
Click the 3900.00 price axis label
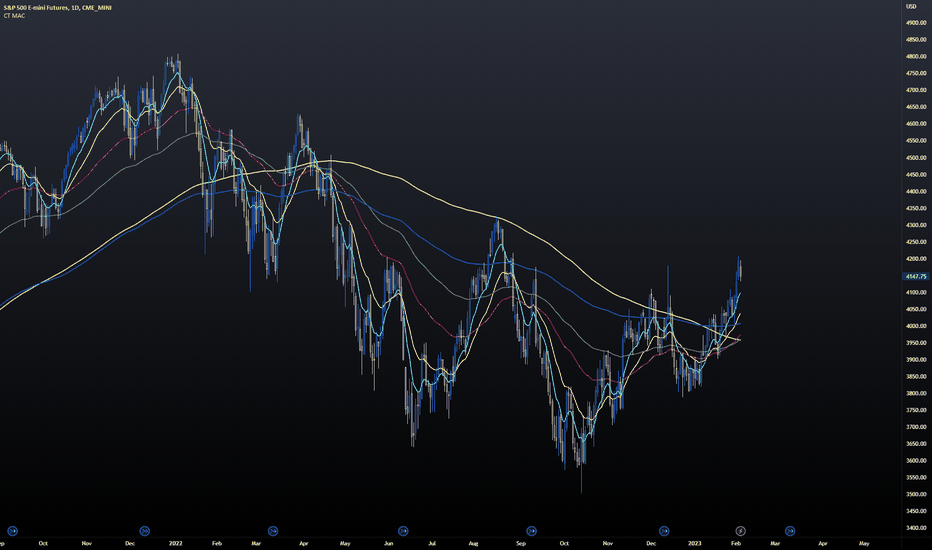(x=916, y=360)
